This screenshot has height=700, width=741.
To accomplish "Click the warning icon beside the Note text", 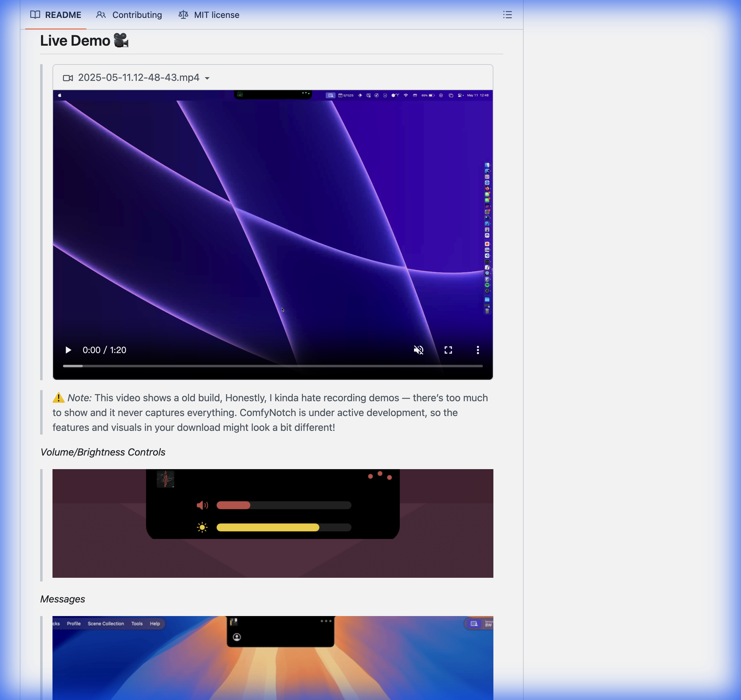I will coord(59,398).
